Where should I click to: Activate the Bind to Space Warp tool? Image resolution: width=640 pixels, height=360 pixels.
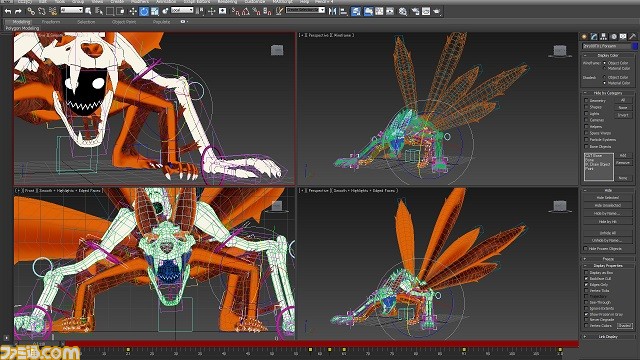click(53, 11)
